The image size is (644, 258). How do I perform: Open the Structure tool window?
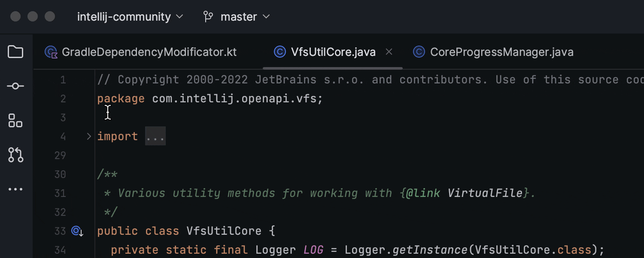[15, 120]
